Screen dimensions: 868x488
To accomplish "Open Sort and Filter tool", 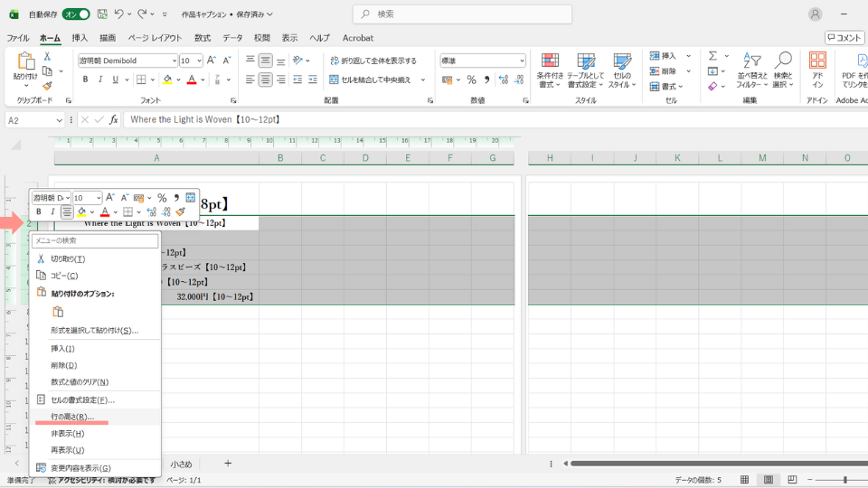I will [751, 70].
